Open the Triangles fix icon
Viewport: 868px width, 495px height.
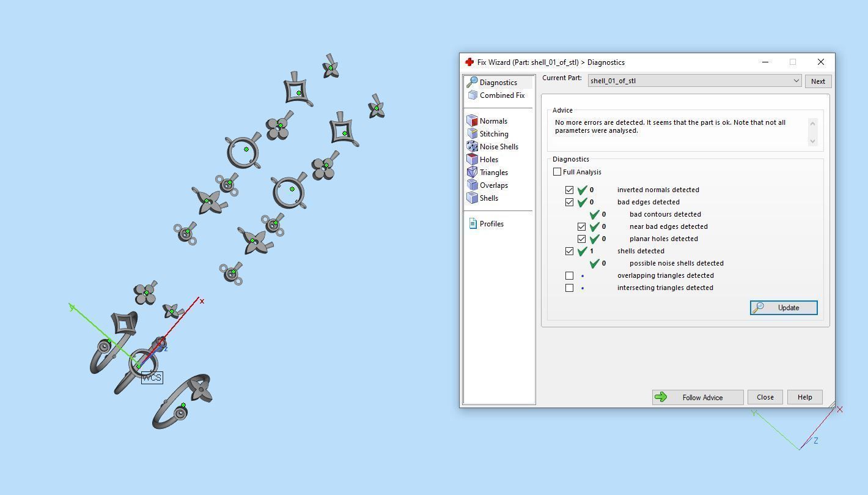click(472, 173)
